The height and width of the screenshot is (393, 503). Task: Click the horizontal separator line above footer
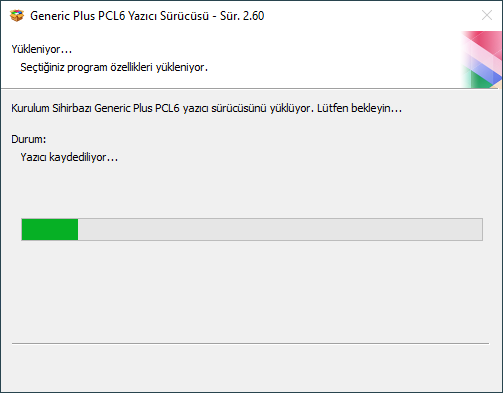click(250, 343)
